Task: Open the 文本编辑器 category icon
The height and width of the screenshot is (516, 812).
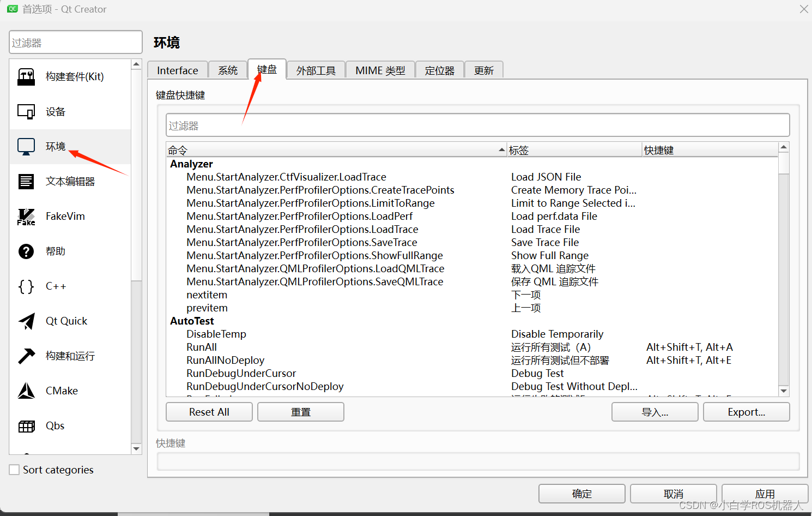Action: point(26,182)
